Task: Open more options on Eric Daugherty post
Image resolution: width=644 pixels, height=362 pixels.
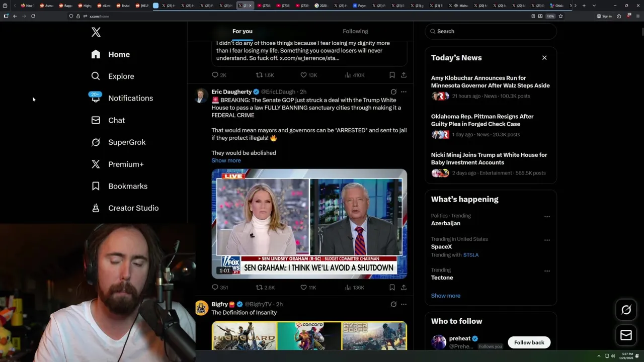Action: (404, 92)
